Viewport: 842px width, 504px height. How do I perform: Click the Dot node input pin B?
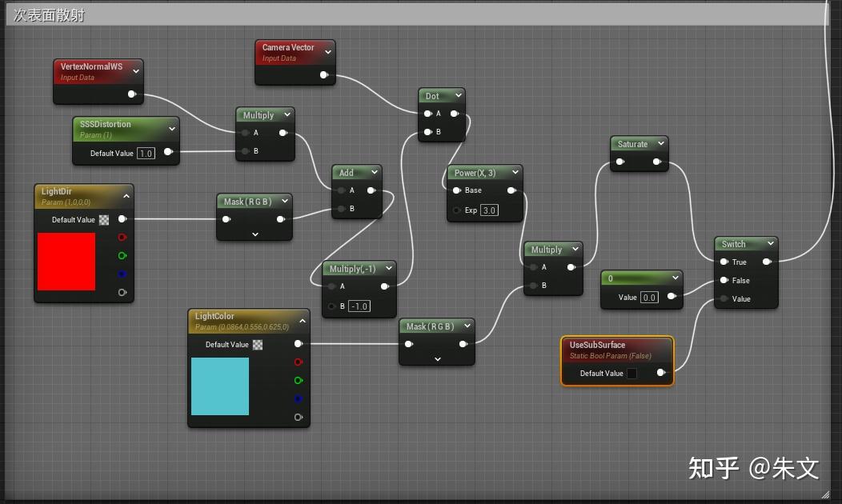click(427, 131)
